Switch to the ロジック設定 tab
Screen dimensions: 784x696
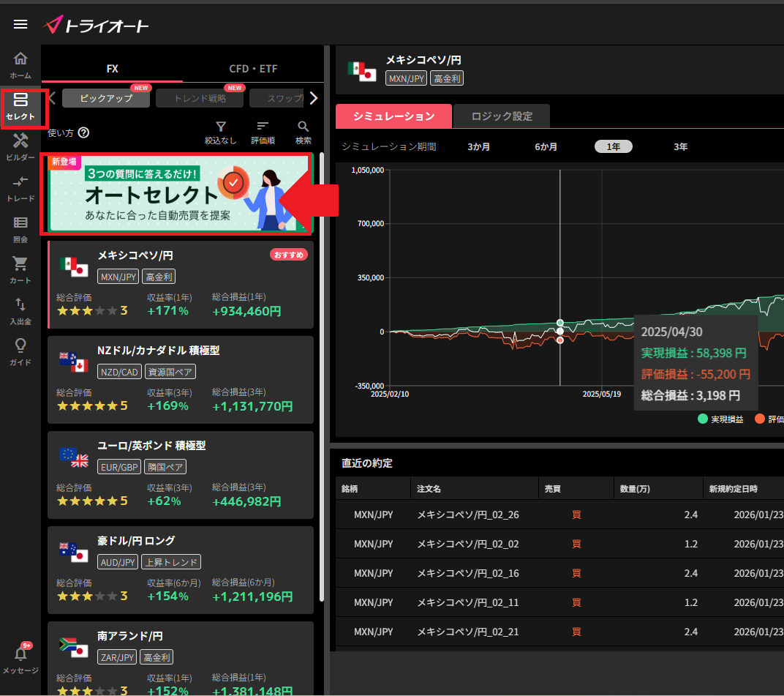click(501, 116)
